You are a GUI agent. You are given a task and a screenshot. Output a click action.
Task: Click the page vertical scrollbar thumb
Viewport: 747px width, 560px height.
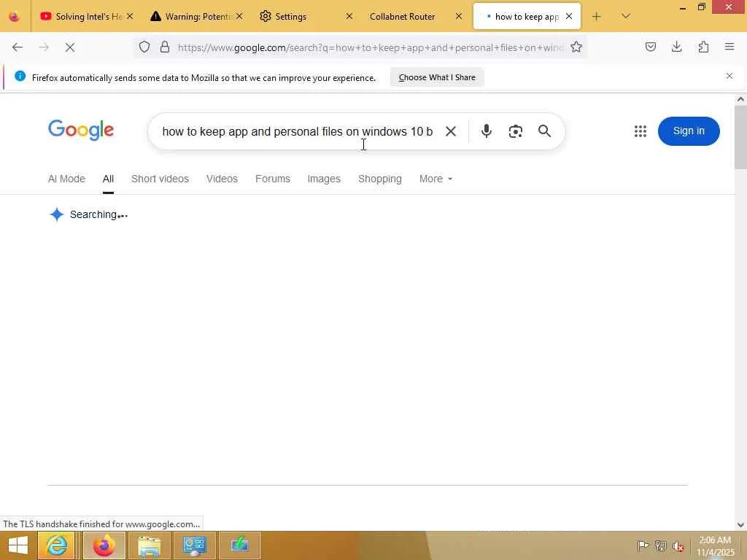pyautogui.click(x=740, y=137)
